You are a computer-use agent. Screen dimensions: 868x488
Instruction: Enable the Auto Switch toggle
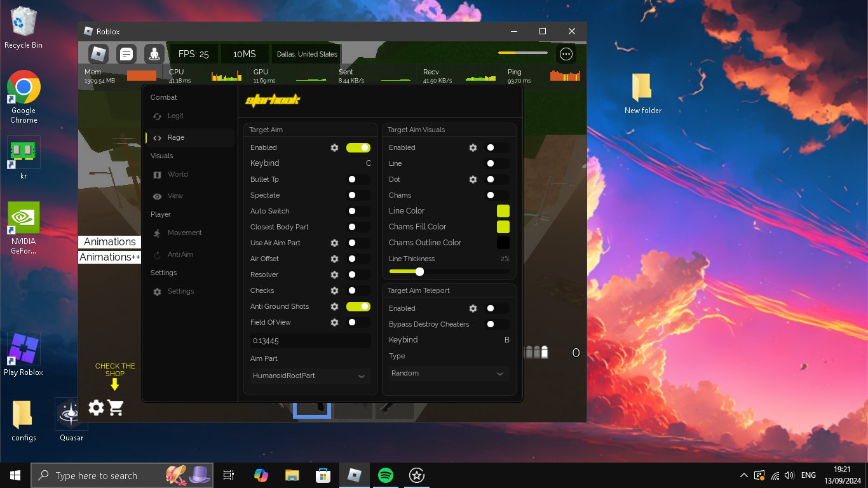point(358,211)
